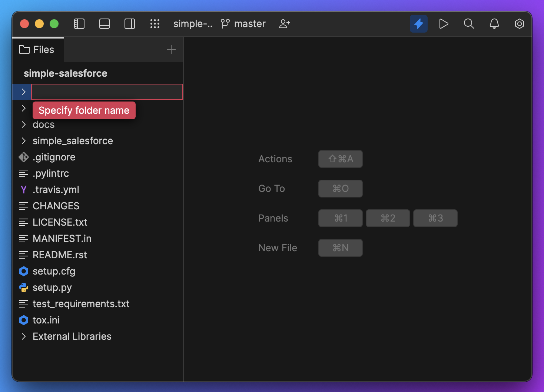Click the plus icon to add a panel tab

(171, 50)
